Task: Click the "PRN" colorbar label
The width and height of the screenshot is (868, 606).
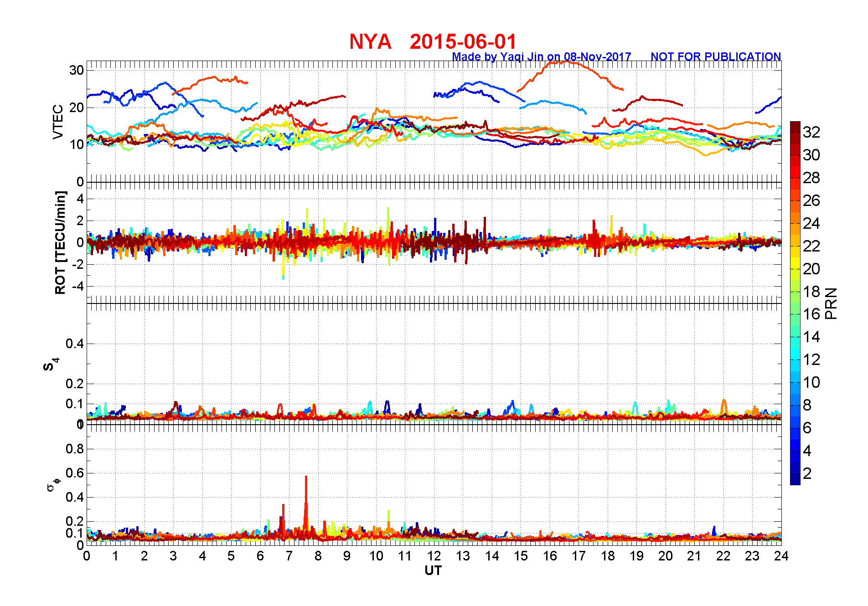Action: (831, 303)
